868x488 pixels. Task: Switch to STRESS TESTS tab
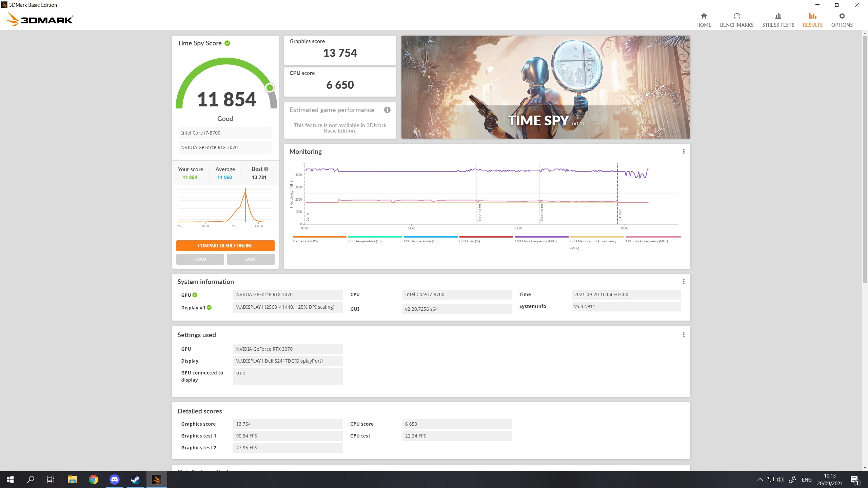(778, 20)
